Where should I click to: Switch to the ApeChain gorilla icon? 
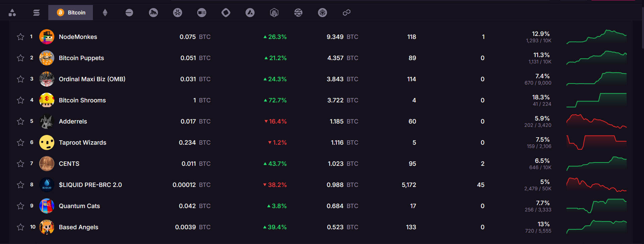[153, 12]
